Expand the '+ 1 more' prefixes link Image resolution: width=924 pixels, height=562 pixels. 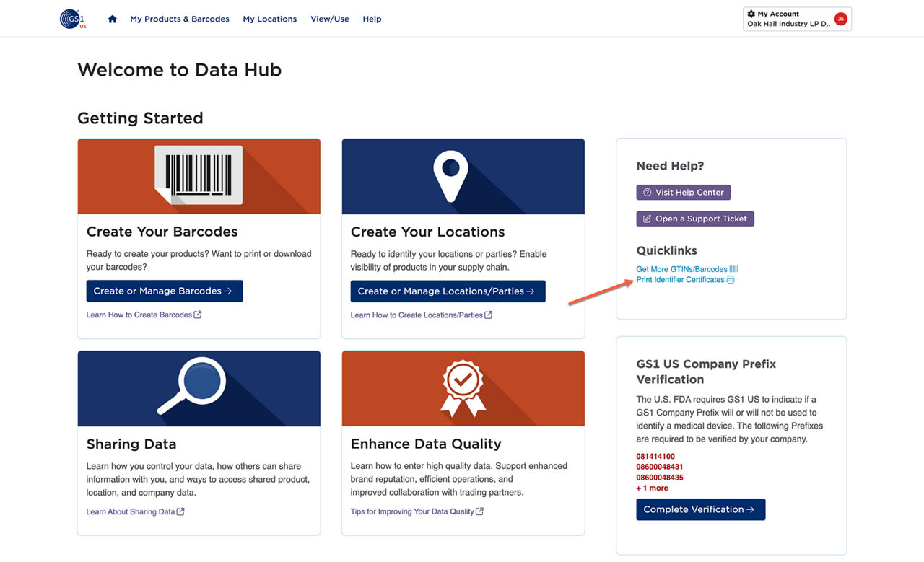652,488
